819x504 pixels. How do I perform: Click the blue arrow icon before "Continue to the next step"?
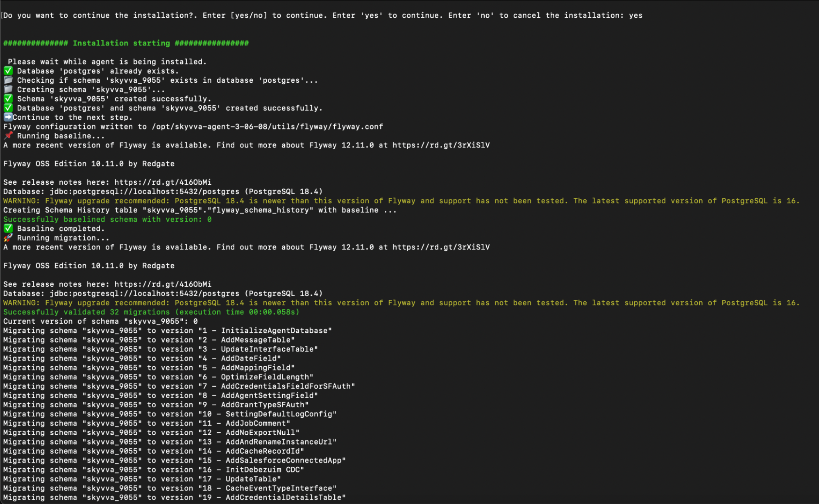8,117
